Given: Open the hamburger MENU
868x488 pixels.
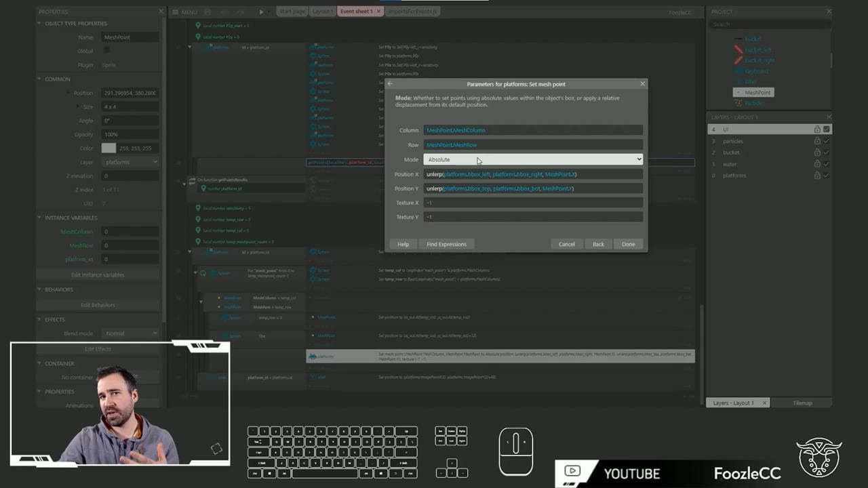Looking at the screenshot, I should tap(184, 12).
